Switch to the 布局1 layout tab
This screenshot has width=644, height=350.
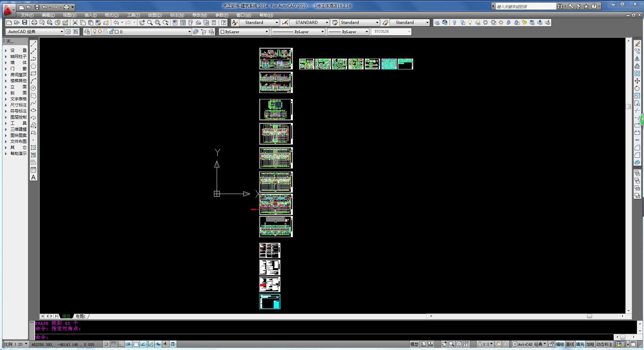[x=80, y=316]
